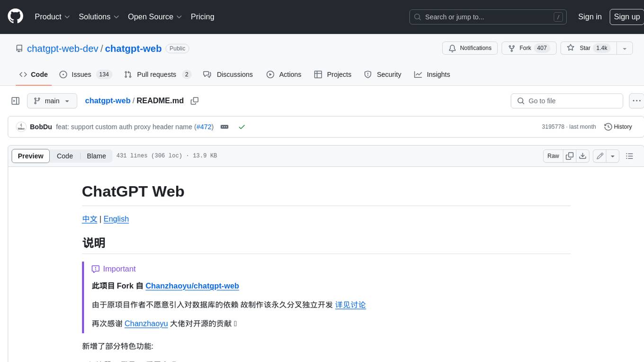Open the Pricing page
644x362 pixels.
(202, 17)
